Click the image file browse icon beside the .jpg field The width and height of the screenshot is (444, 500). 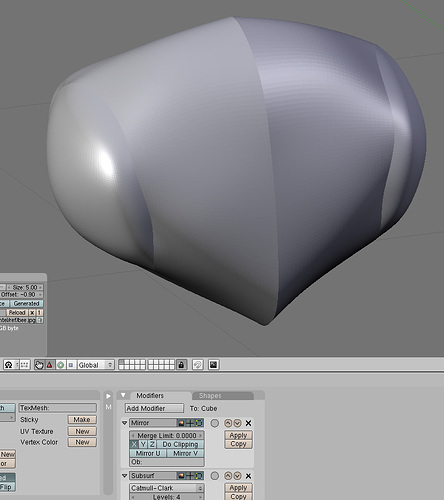pyautogui.click(x=40, y=320)
